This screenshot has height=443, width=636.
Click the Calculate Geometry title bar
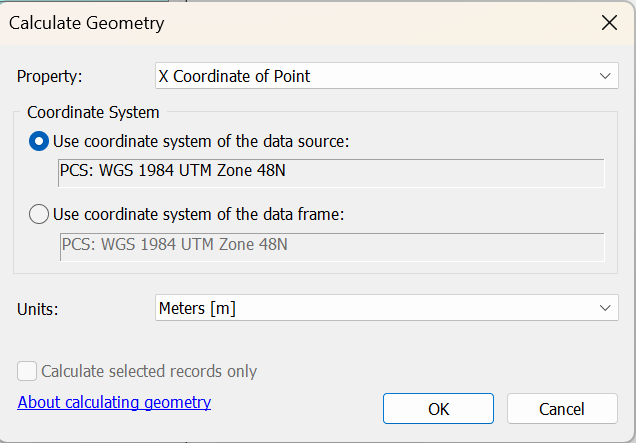300,23
